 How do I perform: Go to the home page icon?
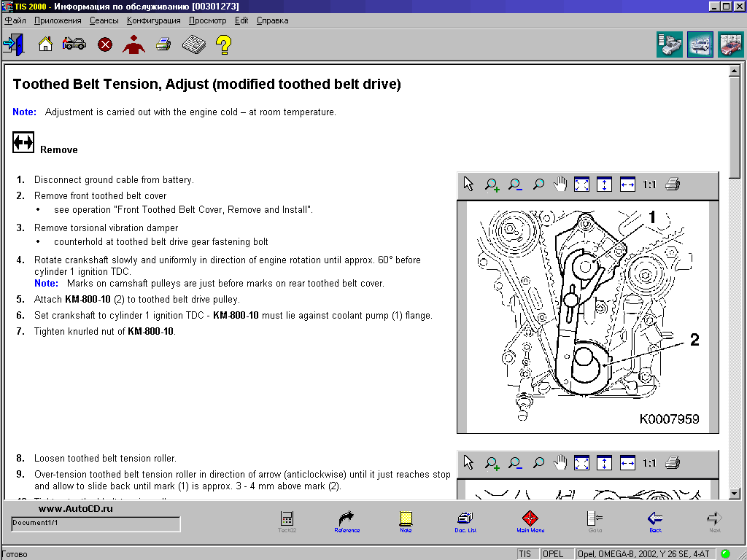point(45,44)
